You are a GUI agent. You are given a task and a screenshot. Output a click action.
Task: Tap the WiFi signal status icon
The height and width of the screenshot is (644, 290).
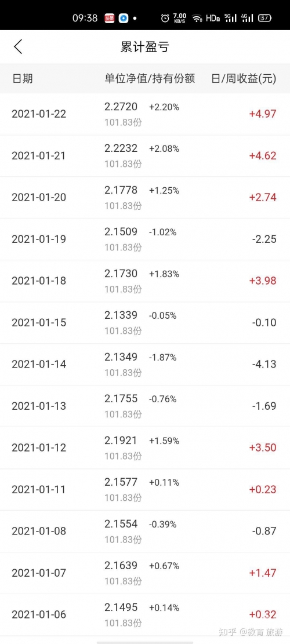coord(198,18)
